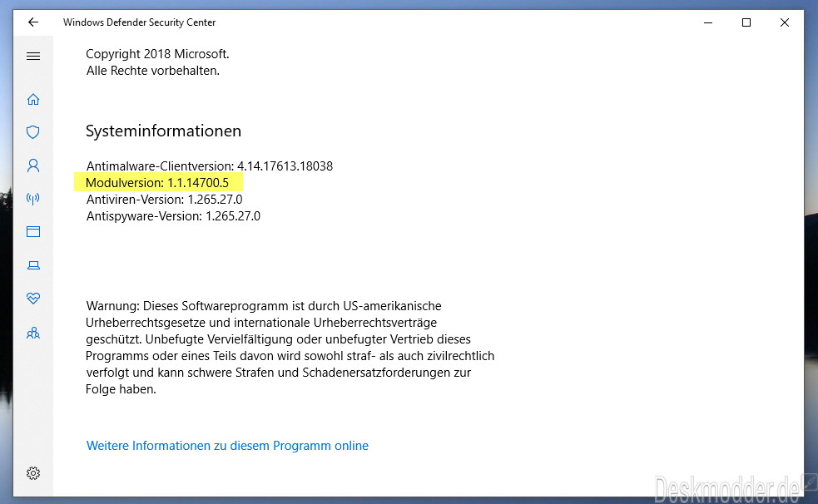Select 'Antimalware-Clientversion: 4.14.17613.18038' line

(209, 166)
